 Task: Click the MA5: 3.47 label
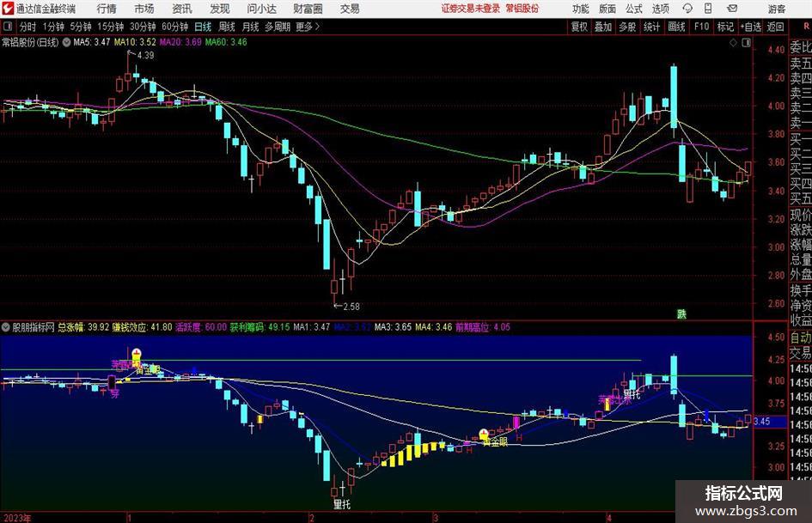pos(92,42)
